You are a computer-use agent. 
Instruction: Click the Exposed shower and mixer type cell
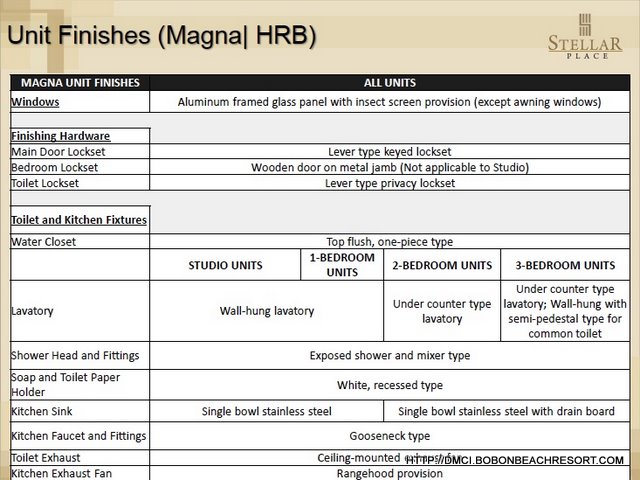tap(389, 355)
